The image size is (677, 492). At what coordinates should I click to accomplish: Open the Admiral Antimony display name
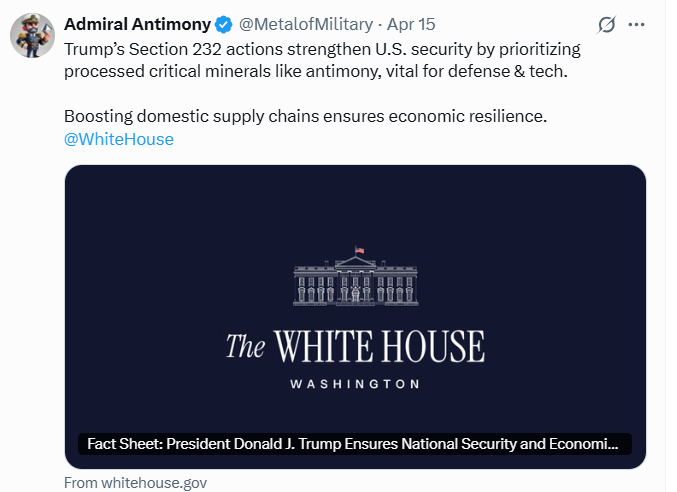point(136,24)
